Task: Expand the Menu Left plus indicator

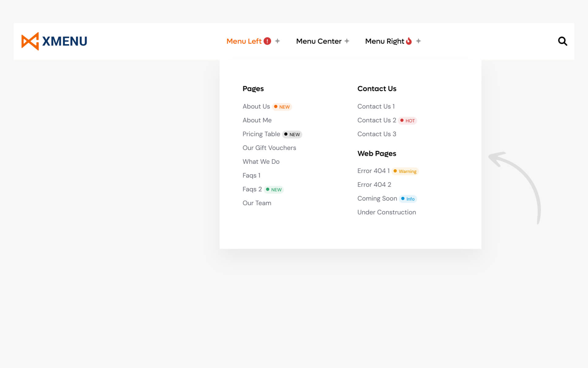Action: tap(277, 41)
